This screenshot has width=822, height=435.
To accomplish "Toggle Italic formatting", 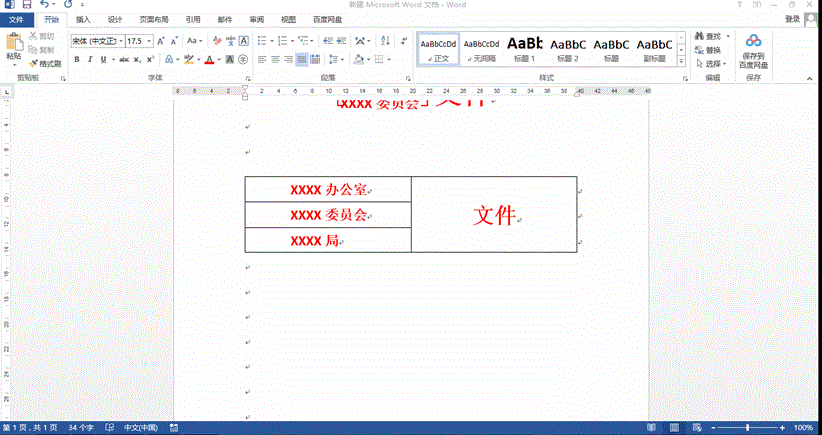I will (90, 60).
